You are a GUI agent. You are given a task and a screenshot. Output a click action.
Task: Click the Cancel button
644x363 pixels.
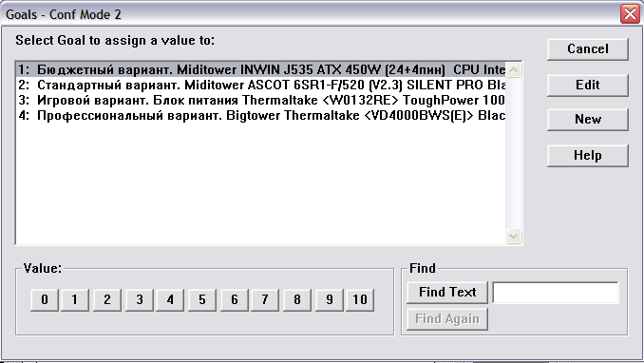[588, 48]
